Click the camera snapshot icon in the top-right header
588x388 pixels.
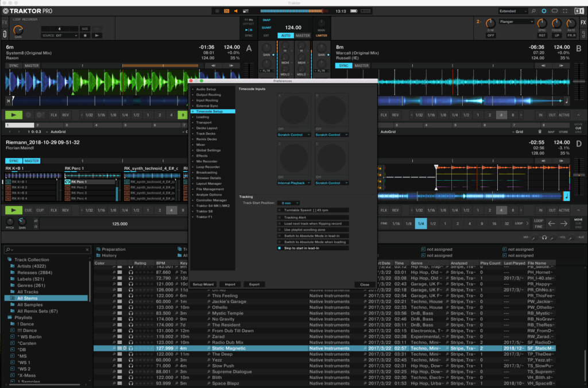click(x=555, y=10)
